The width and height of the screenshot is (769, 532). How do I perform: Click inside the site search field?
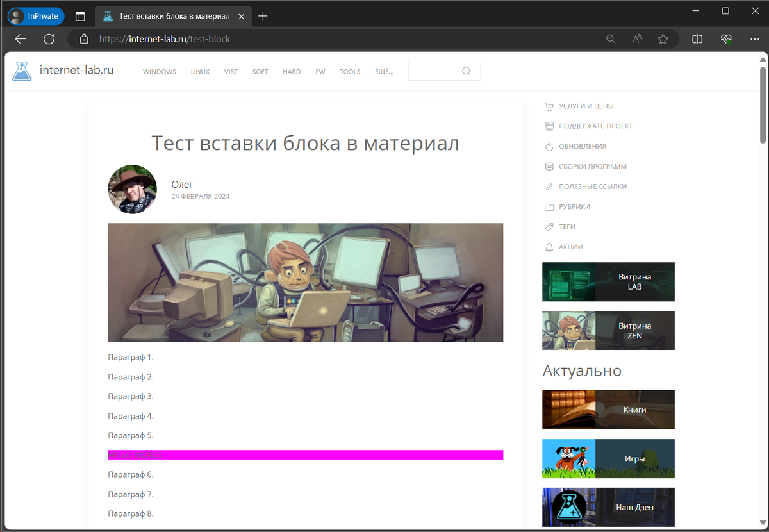click(434, 71)
